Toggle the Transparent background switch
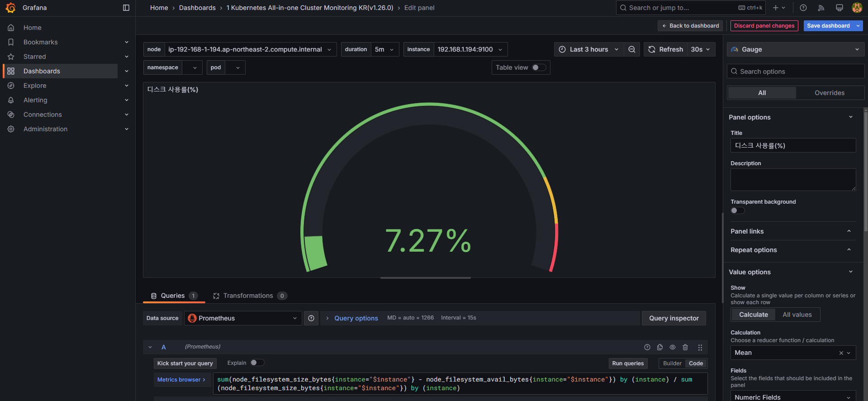The width and height of the screenshot is (868, 401). tap(737, 210)
